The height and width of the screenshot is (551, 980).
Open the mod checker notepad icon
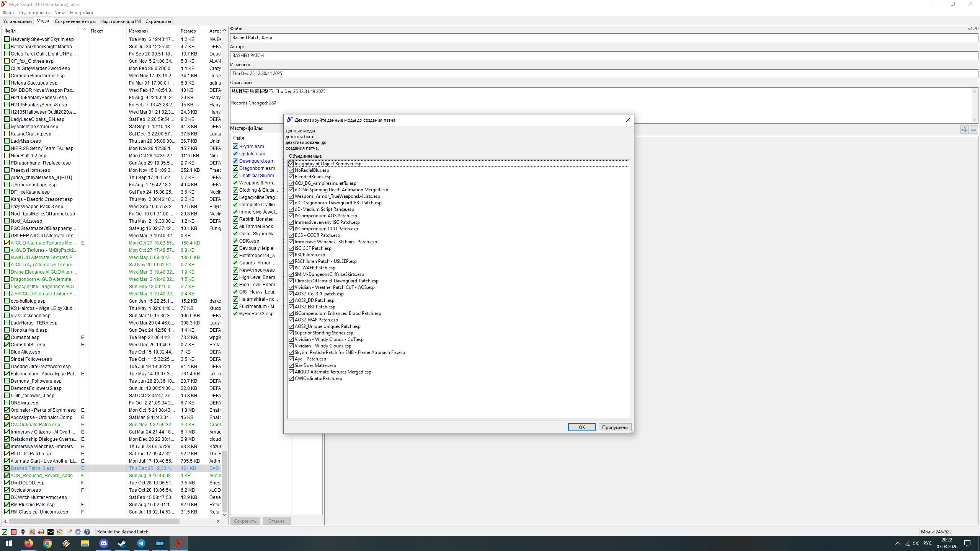[x=69, y=532]
